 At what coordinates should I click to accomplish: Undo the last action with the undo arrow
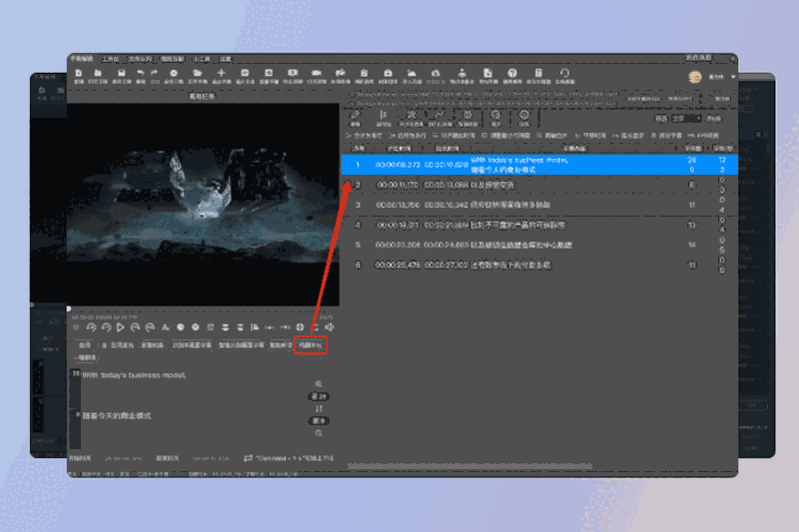141,73
